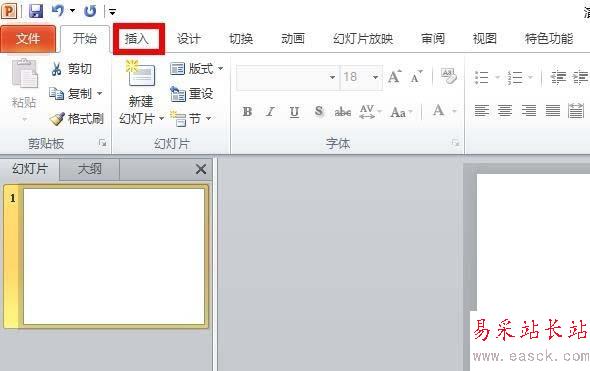This screenshot has height=371, width=590.
Task: Click the Increase Font Size icon
Action: click(x=394, y=77)
